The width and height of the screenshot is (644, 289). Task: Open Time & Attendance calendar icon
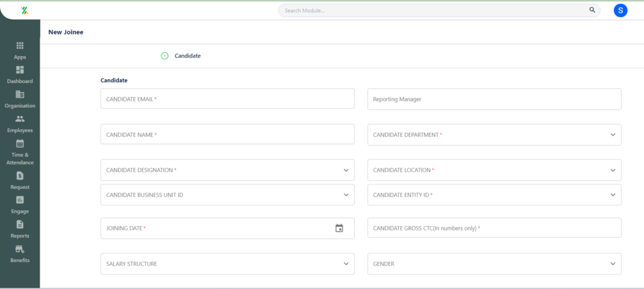click(x=19, y=144)
